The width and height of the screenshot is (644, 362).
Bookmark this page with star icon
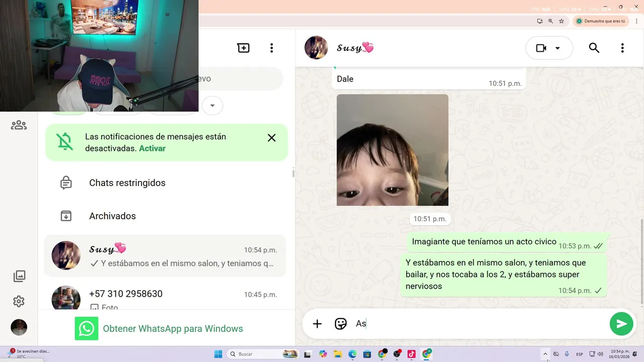click(561, 21)
